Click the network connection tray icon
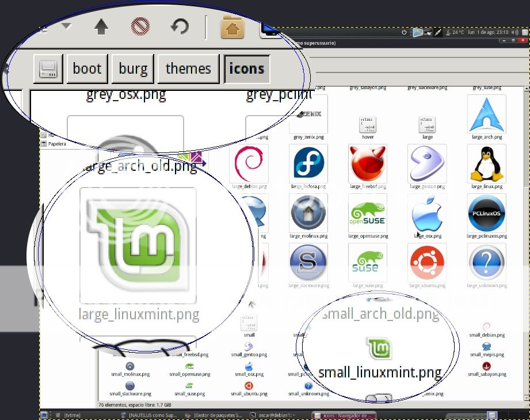This screenshot has width=530, height=420. (428, 32)
